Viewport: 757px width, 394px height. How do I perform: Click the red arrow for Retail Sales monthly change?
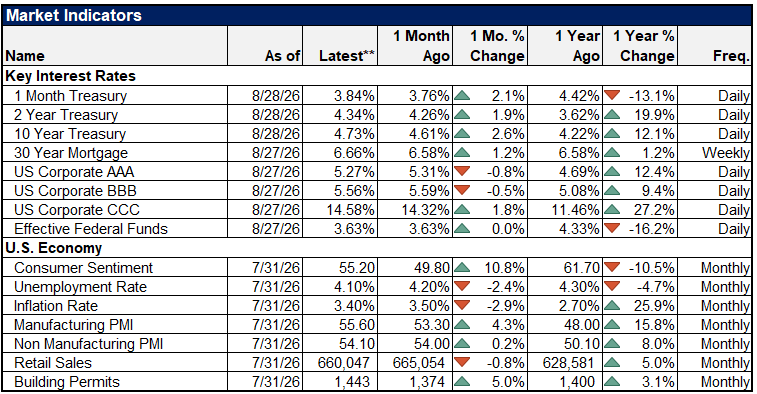(462, 362)
